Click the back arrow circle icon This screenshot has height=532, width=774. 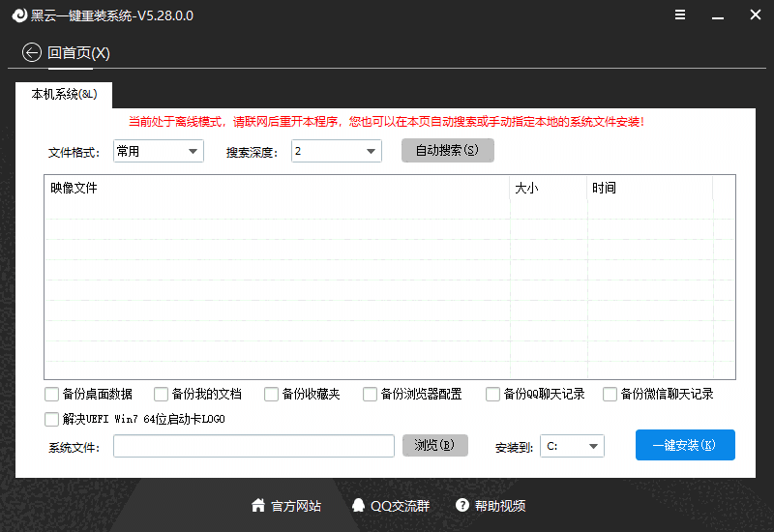[x=32, y=52]
